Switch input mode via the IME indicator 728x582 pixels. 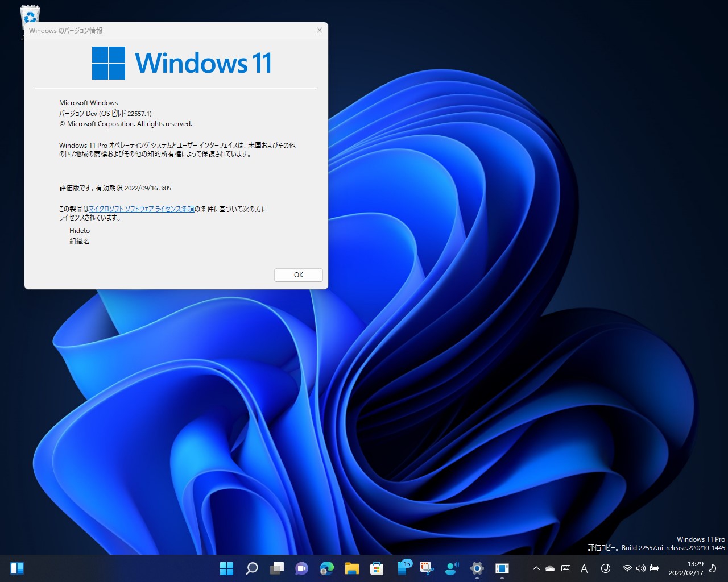pyautogui.click(x=584, y=568)
